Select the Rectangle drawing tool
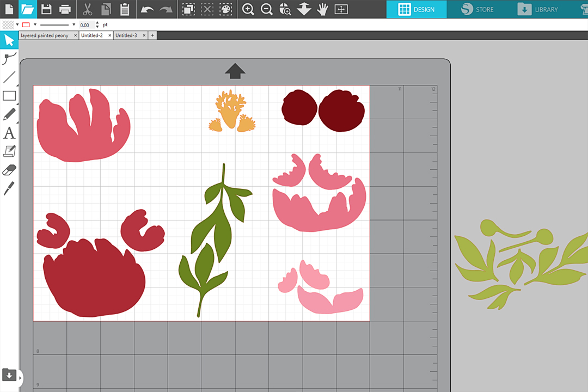This screenshot has height=392, width=588. (x=9, y=96)
